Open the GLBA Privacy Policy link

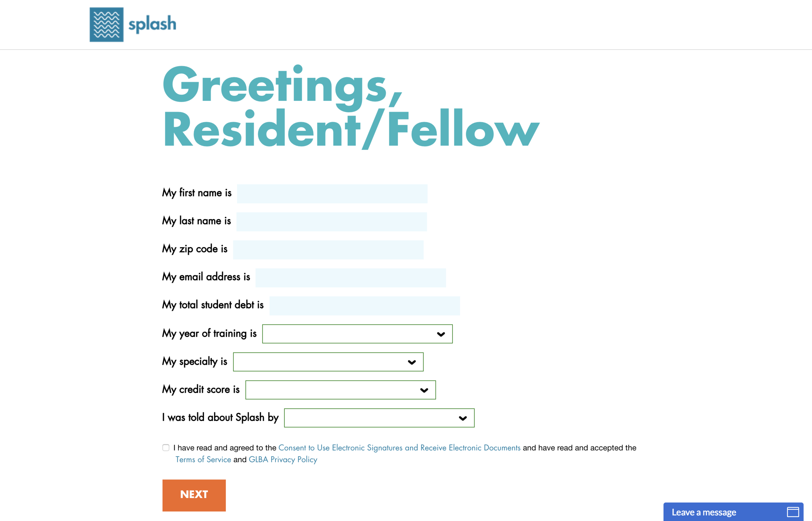(283, 459)
